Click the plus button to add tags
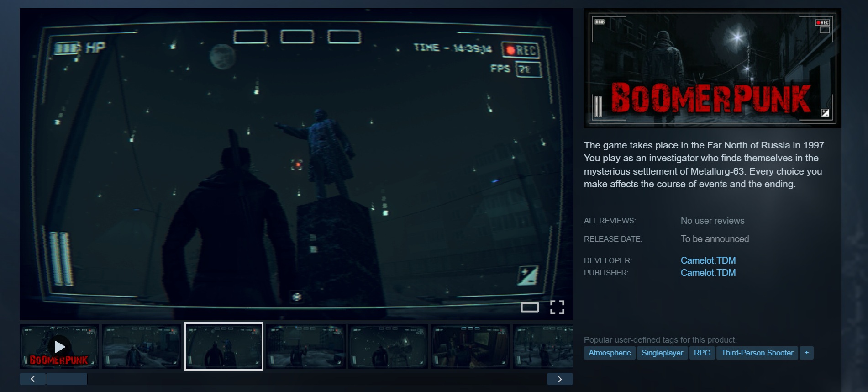The height and width of the screenshot is (392, 868). tap(806, 353)
